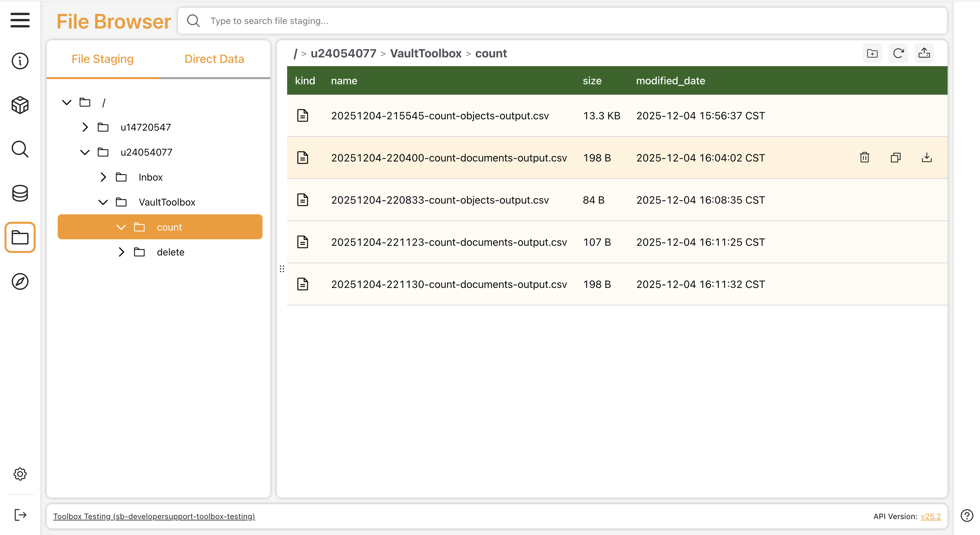
Task: Click the upload file icon
Action: 924,53
